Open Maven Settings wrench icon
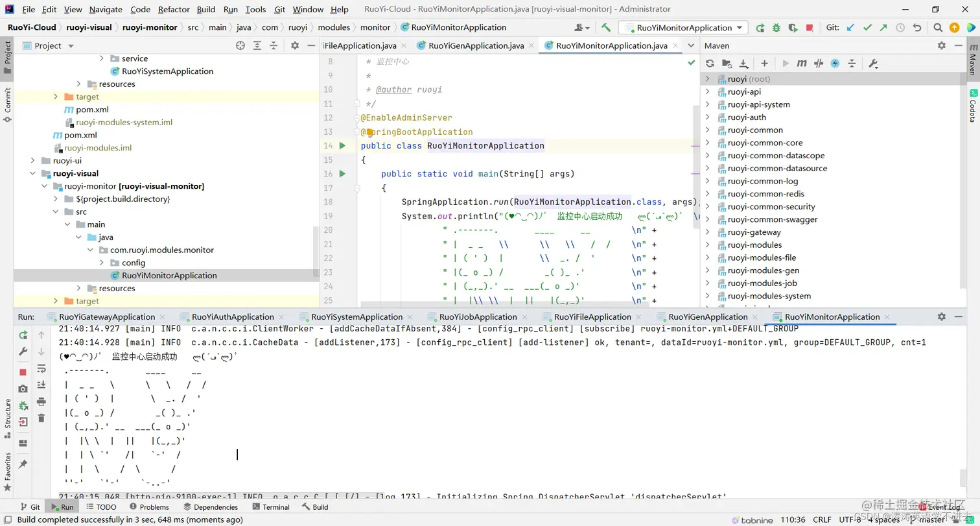The image size is (980, 526). pyautogui.click(x=873, y=64)
